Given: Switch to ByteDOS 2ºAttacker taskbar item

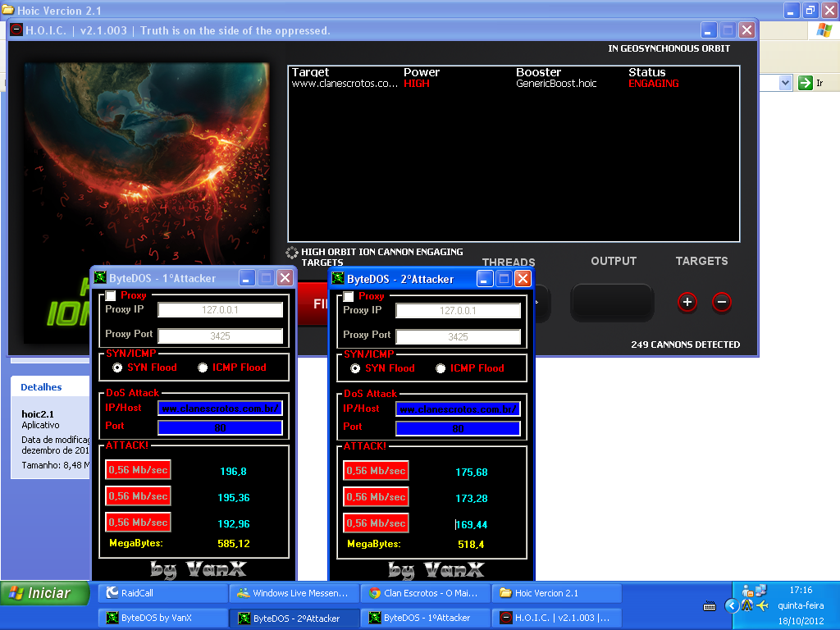Looking at the screenshot, I should [294, 618].
